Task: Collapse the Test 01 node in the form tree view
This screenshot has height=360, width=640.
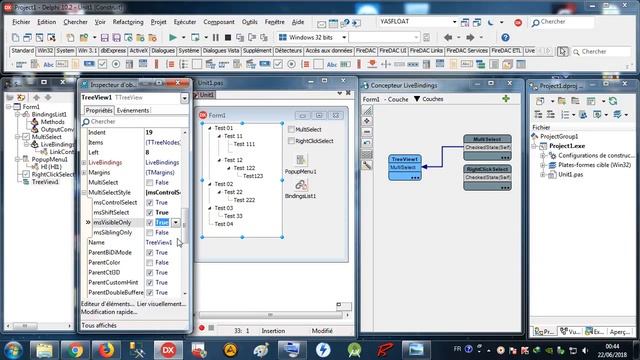Action: (x=210, y=128)
